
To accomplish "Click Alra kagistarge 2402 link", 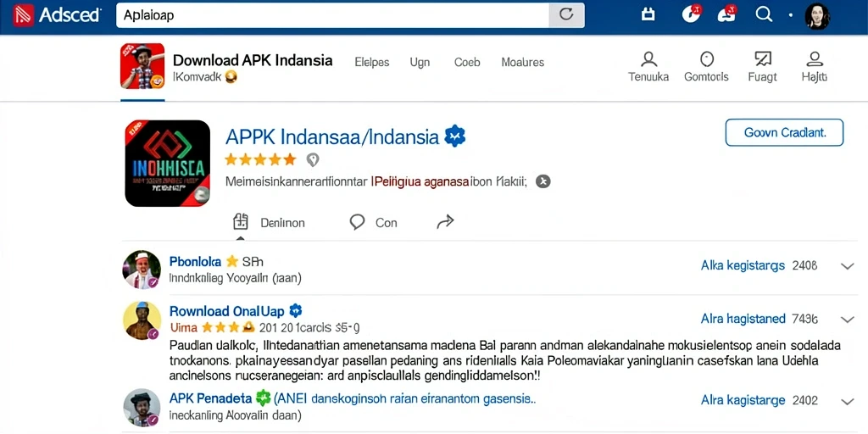I will (x=759, y=400).
